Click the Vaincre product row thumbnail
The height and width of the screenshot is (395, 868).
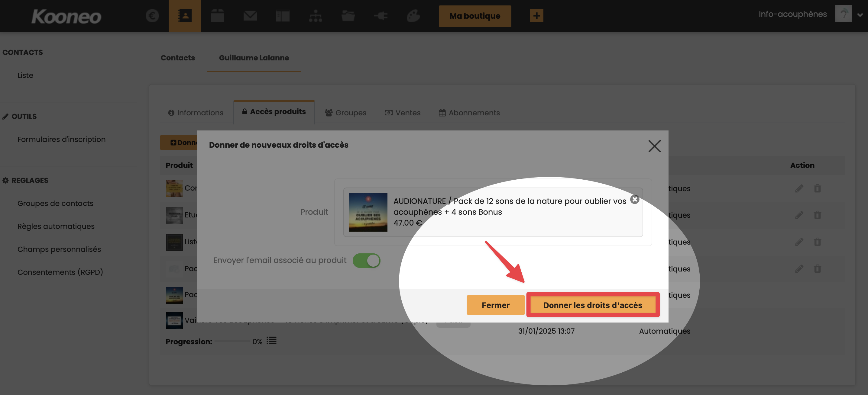click(x=174, y=321)
